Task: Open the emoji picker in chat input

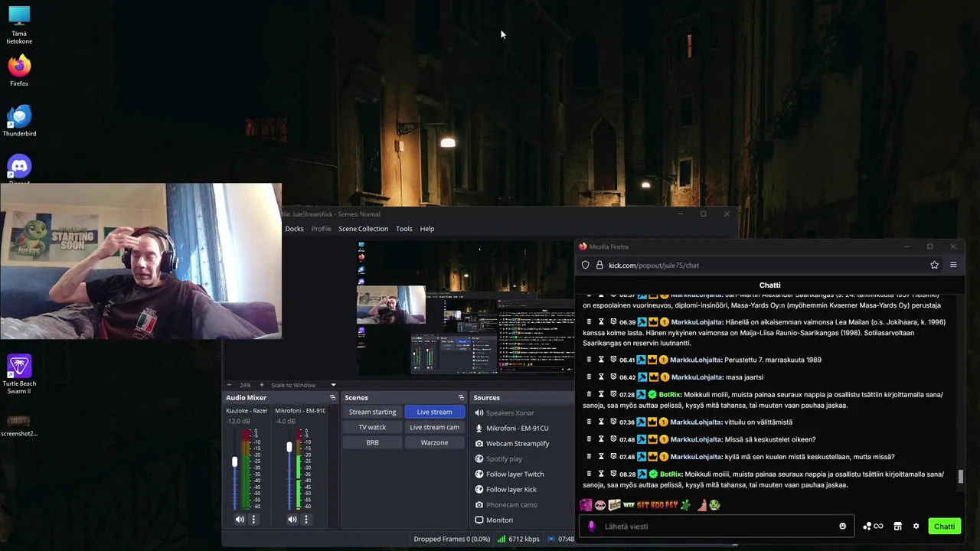Action: [842, 527]
